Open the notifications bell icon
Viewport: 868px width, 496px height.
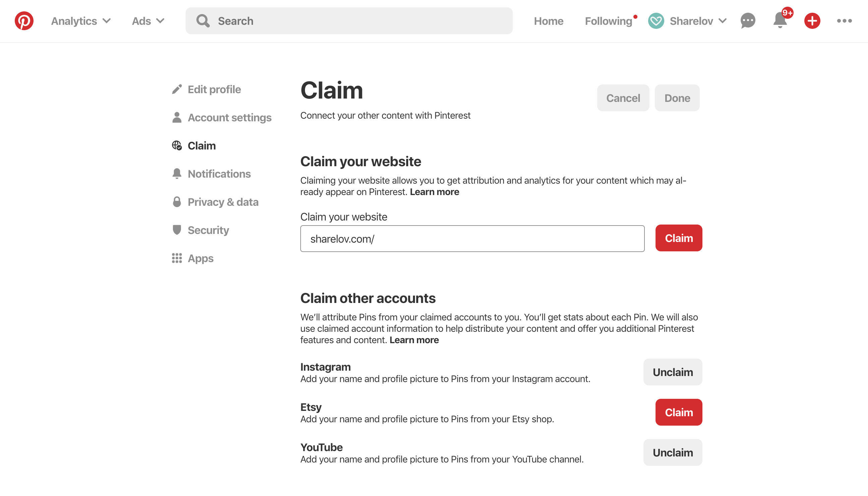(x=780, y=20)
